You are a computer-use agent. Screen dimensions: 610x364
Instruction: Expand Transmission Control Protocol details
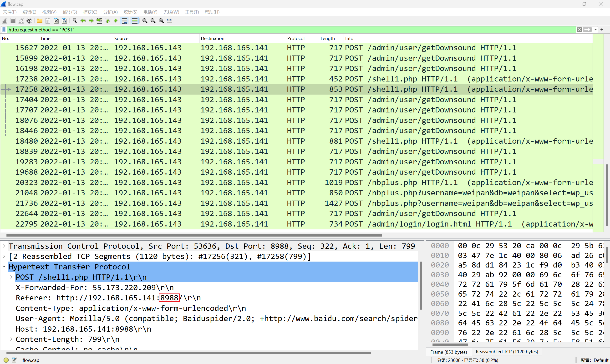tap(4, 246)
